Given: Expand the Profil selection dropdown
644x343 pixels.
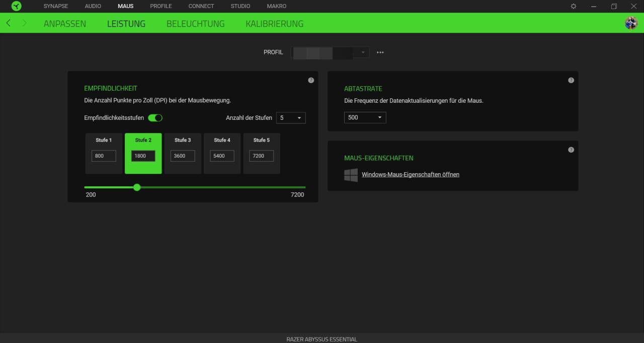Looking at the screenshot, I should pyautogui.click(x=330, y=52).
